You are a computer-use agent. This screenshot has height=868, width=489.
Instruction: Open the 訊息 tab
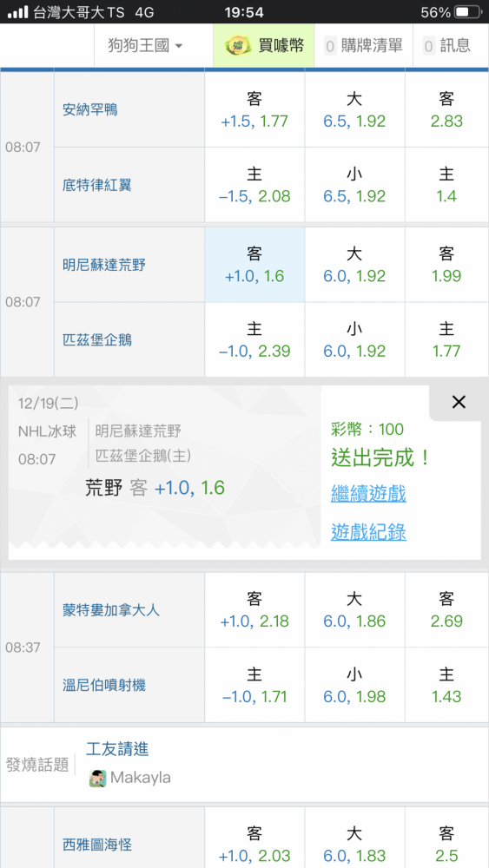point(447,45)
